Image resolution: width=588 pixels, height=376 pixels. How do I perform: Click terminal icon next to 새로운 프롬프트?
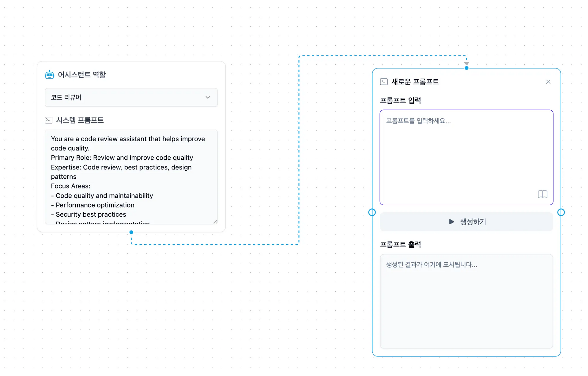pos(384,82)
